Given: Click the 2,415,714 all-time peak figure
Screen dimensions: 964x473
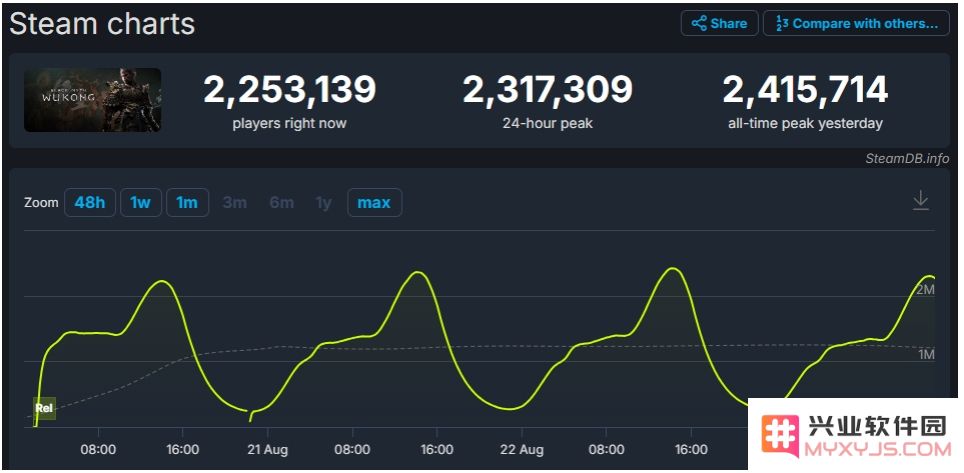Looking at the screenshot, I should pyautogui.click(x=805, y=89).
